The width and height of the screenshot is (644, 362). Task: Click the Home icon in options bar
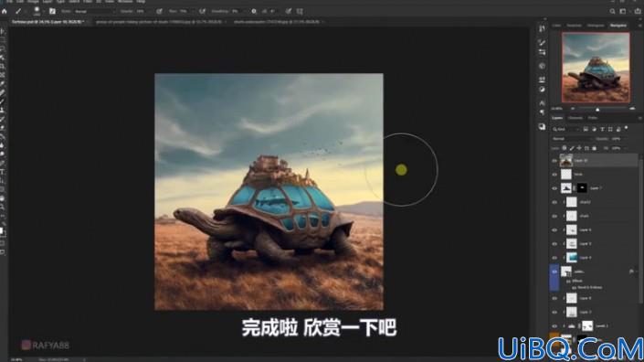(x=4, y=12)
